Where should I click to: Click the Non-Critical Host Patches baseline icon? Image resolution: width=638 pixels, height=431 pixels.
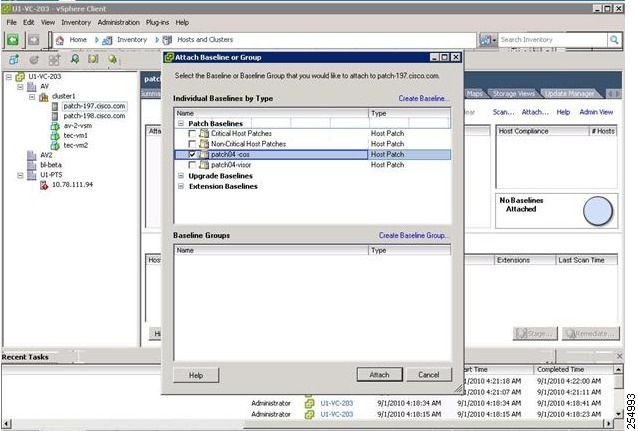point(204,144)
